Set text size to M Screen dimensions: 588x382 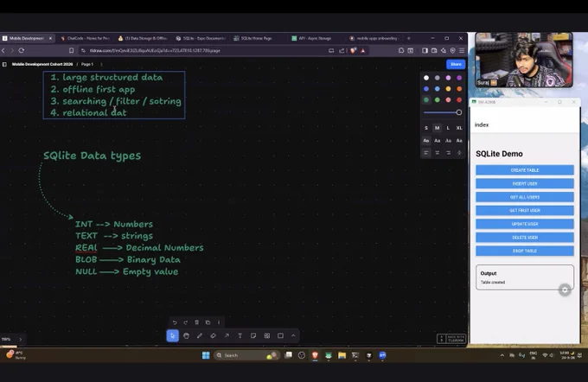click(x=438, y=128)
